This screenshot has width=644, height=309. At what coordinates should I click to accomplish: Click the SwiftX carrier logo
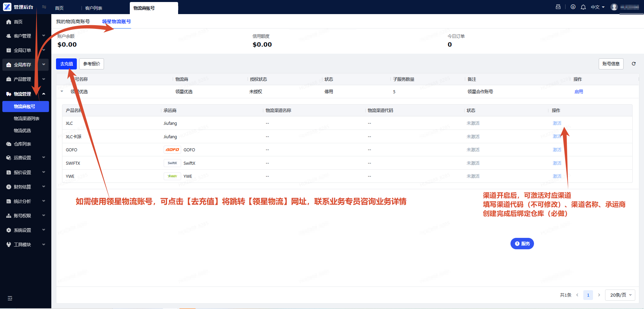172,163
